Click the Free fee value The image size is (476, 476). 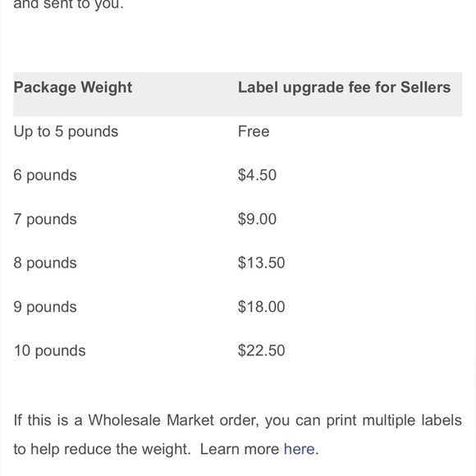click(x=254, y=131)
